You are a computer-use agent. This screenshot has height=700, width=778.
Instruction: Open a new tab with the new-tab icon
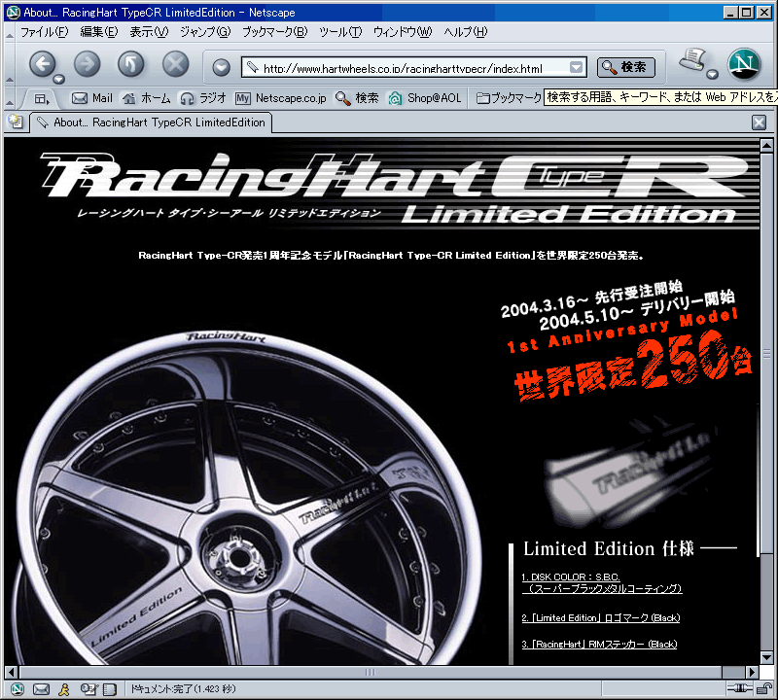tap(16, 122)
